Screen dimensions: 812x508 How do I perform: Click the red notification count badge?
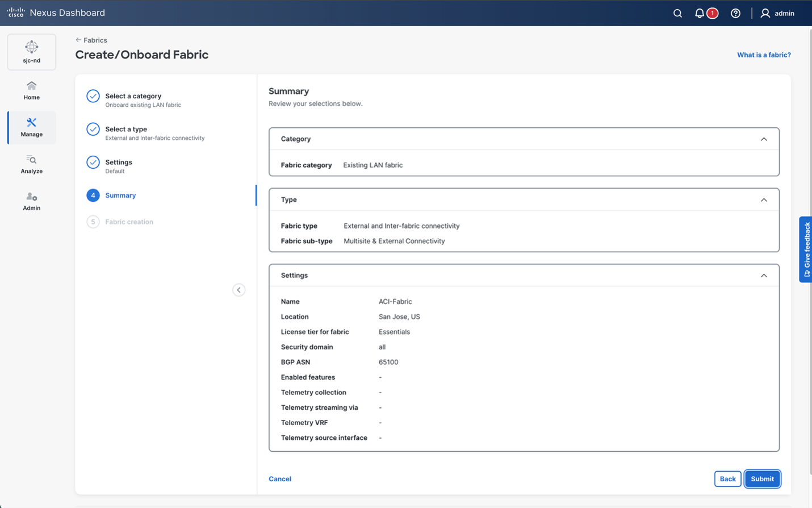(x=713, y=13)
